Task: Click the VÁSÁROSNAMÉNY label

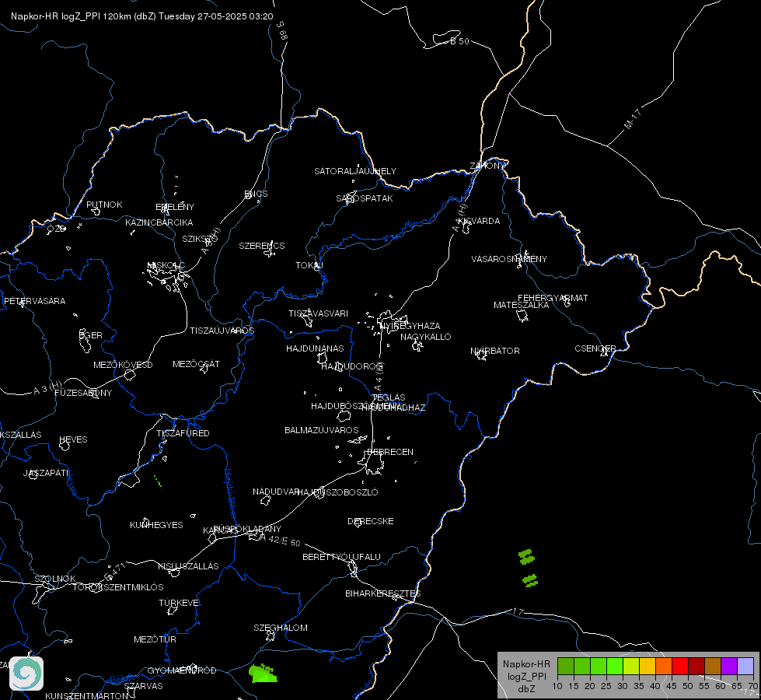Action: point(509,259)
